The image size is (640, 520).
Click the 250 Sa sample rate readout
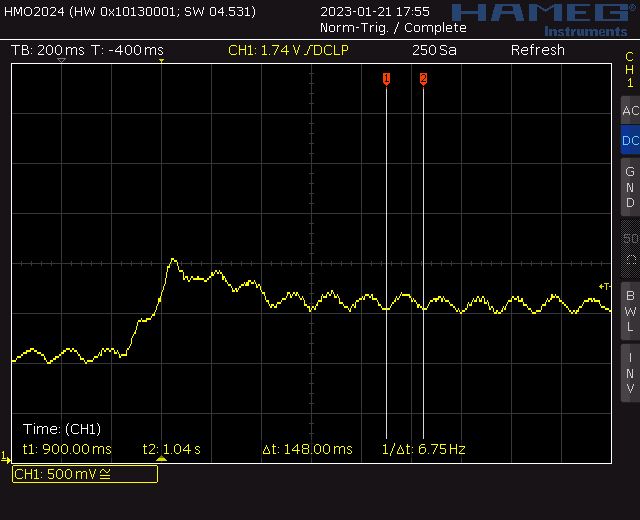434,50
